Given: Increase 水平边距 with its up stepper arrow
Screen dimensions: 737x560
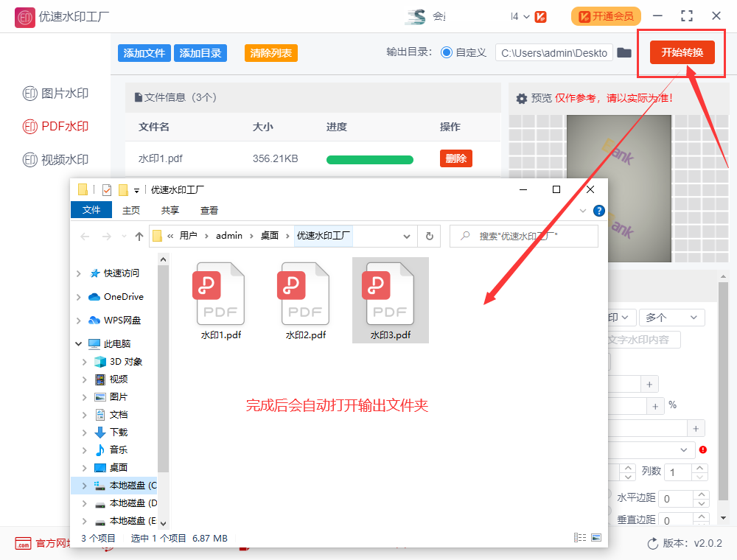Looking at the screenshot, I should pyautogui.click(x=702, y=494).
